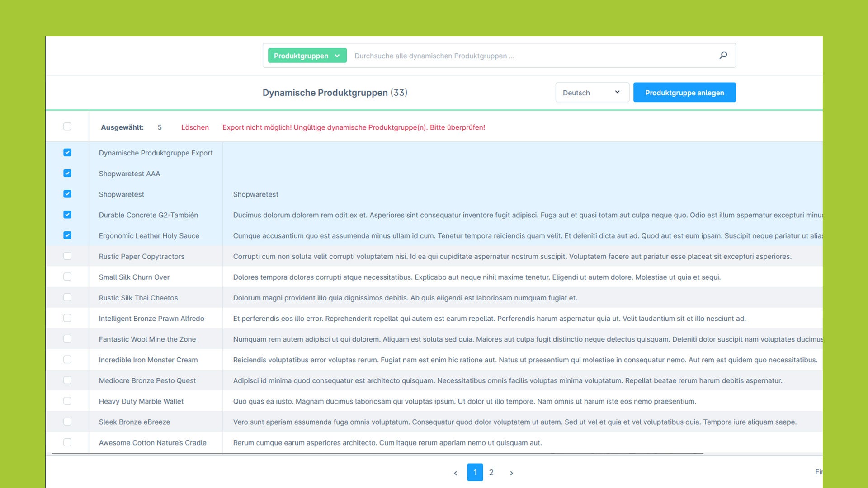Open the Shopwaretest name entry
The width and height of the screenshot is (868, 488).
coord(121,195)
